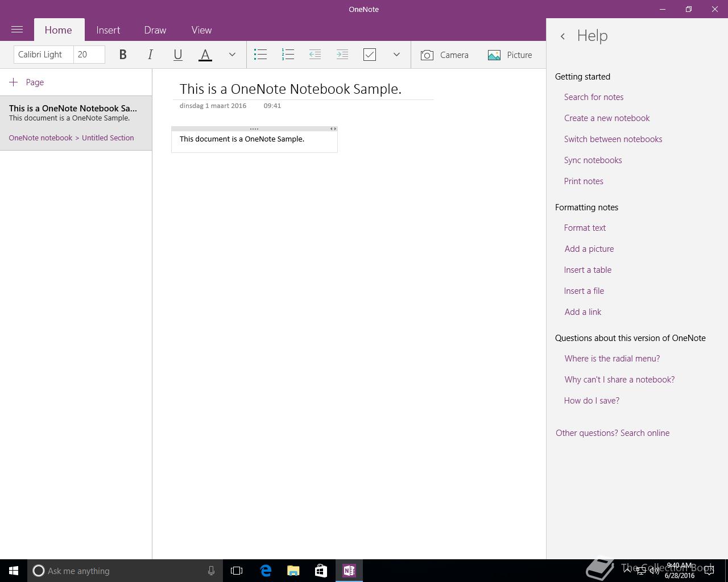
Task: Select the OneNote Notebook Sample page entry
Action: [76, 123]
